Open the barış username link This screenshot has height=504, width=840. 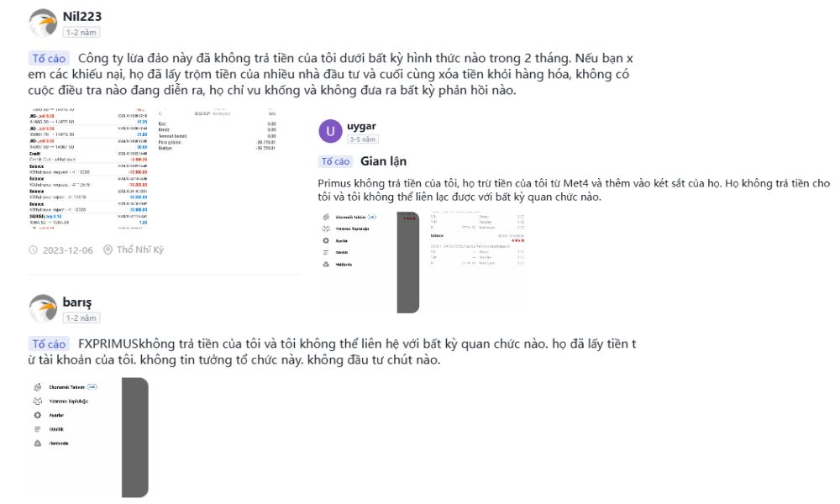[x=77, y=302]
